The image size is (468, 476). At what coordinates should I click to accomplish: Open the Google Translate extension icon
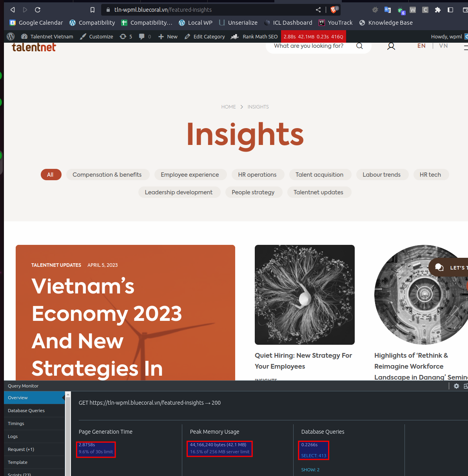pyautogui.click(x=388, y=10)
